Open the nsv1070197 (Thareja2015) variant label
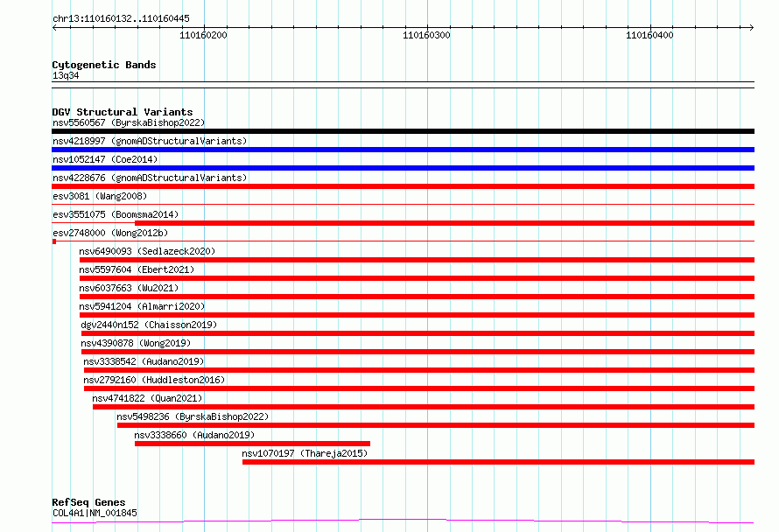This screenshot has height=532, width=779. pyautogui.click(x=305, y=453)
